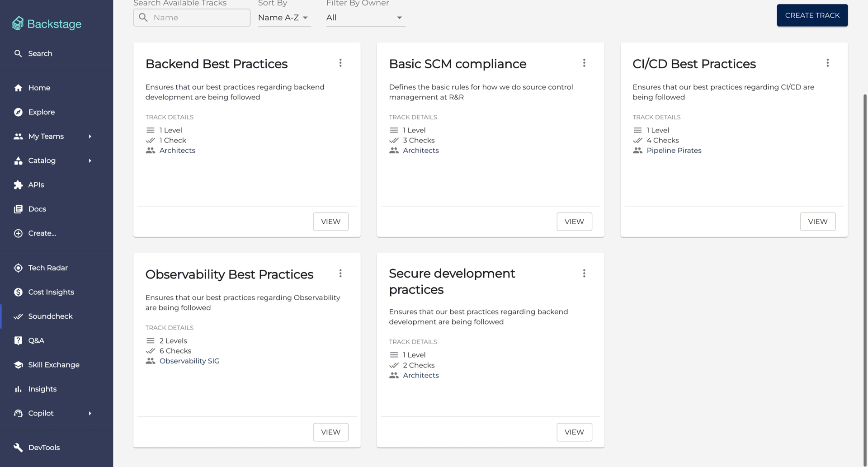
Task: Click the Backstage logo
Action: pos(46,24)
